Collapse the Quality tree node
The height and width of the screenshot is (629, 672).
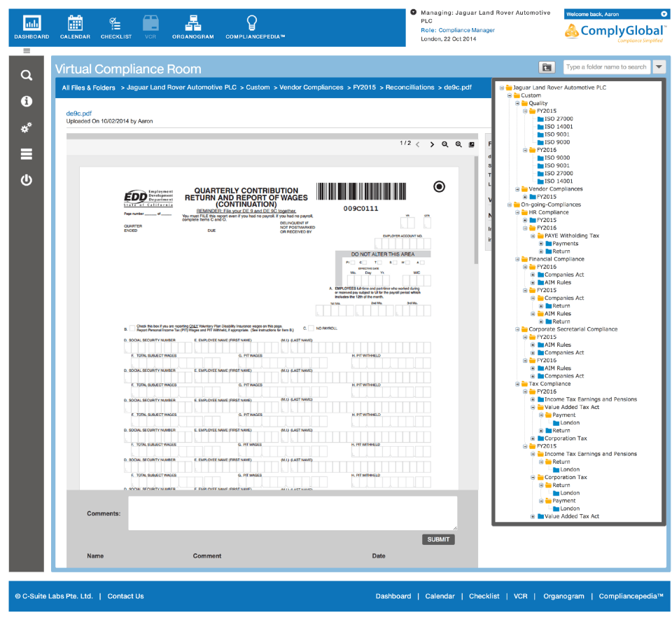click(x=517, y=104)
